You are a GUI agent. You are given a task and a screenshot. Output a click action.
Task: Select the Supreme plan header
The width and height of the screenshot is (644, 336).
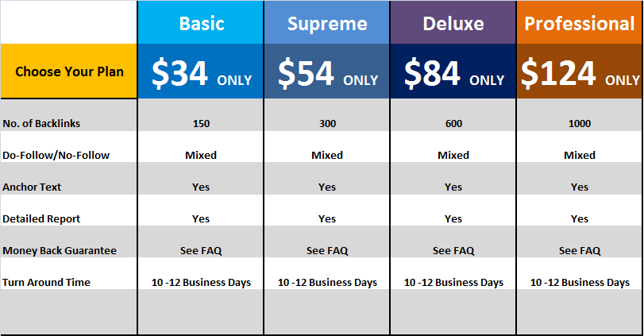(327, 22)
